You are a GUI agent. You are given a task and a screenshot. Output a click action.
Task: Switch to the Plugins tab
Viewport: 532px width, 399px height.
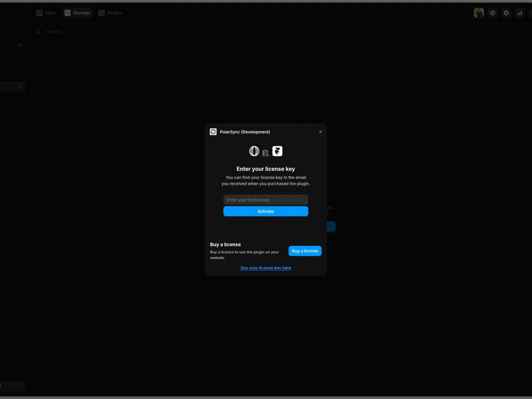click(x=110, y=13)
